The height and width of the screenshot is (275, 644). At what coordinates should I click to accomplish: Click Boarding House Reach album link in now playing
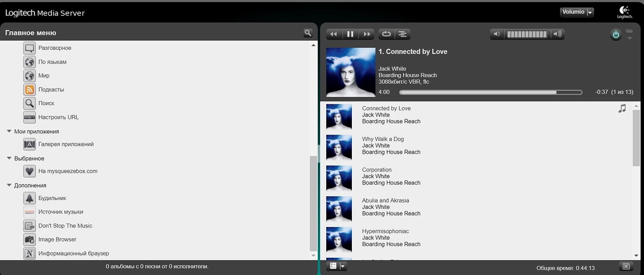[x=407, y=75]
